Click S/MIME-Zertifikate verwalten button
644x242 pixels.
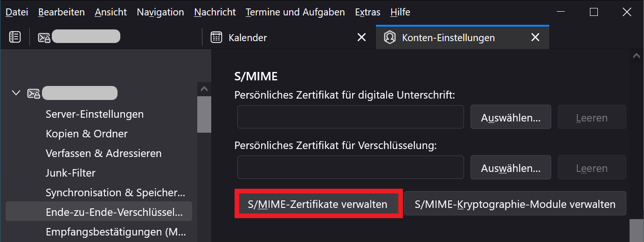pyautogui.click(x=318, y=204)
